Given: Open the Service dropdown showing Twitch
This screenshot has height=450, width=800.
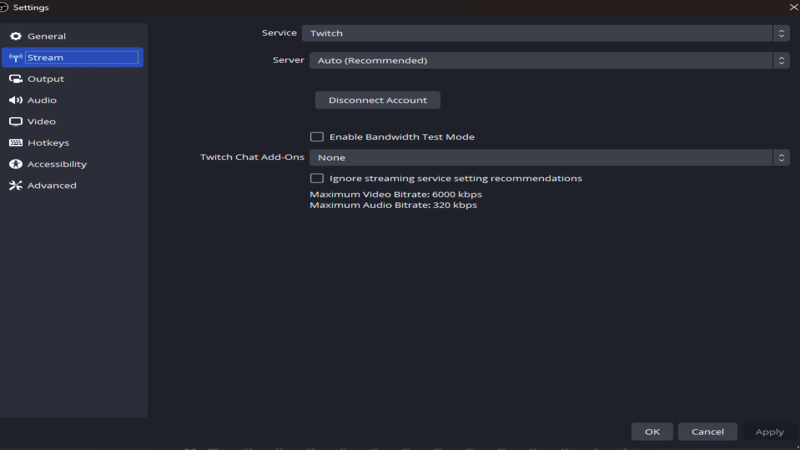Looking at the screenshot, I should pos(545,33).
